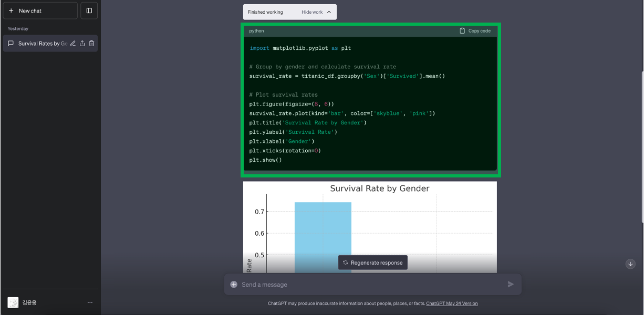Jump to bottom with the down-arrow icon

[630, 264]
